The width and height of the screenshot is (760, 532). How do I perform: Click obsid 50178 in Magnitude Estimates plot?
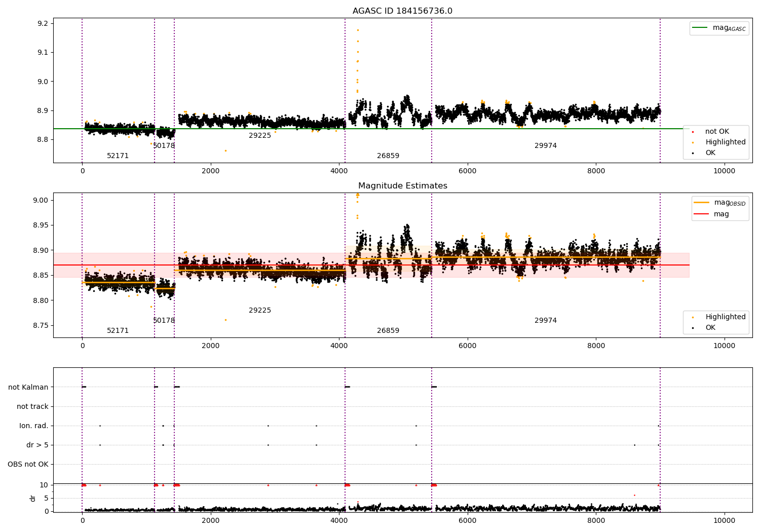pyautogui.click(x=164, y=320)
